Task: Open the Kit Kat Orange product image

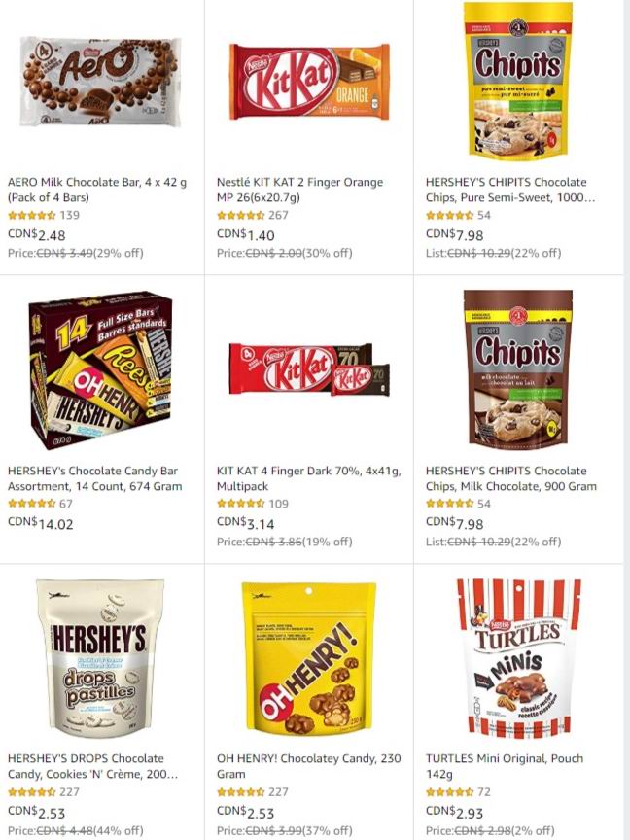Action: click(309, 82)
